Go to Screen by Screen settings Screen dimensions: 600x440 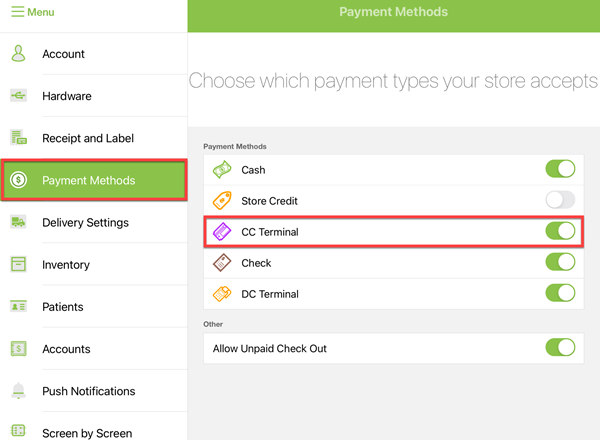pos(87,433)
